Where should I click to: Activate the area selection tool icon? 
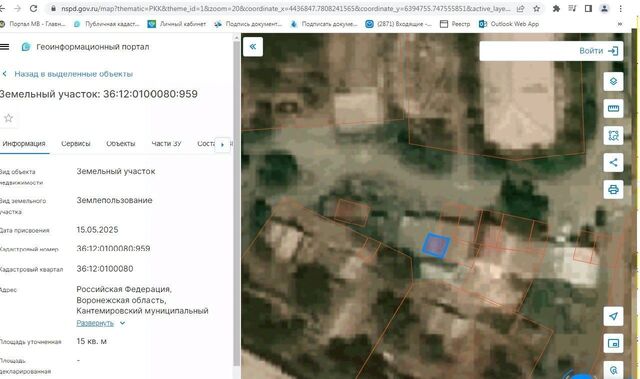613,135
